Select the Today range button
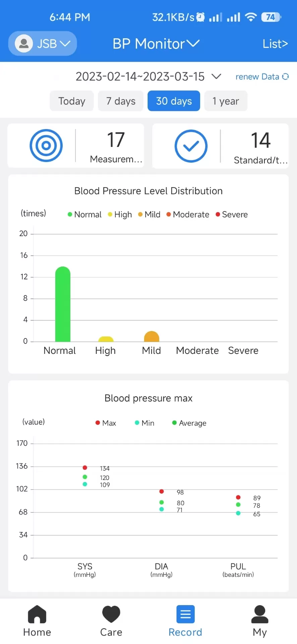The width and height of the screenshot is (297, 644). (x=72, y=101)
